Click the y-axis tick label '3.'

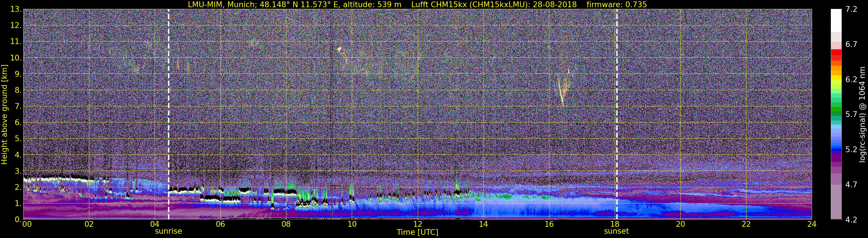coord(18,171)
